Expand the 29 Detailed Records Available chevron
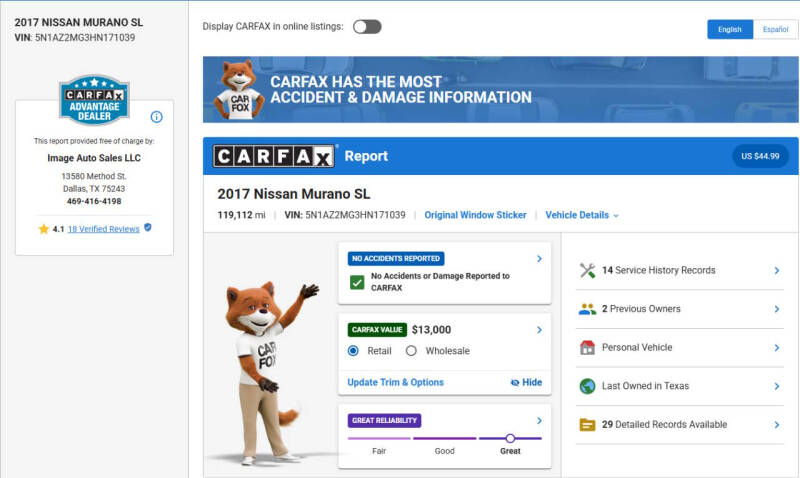The width and height of the screenshot is (800, 478). tap(777, 424)
